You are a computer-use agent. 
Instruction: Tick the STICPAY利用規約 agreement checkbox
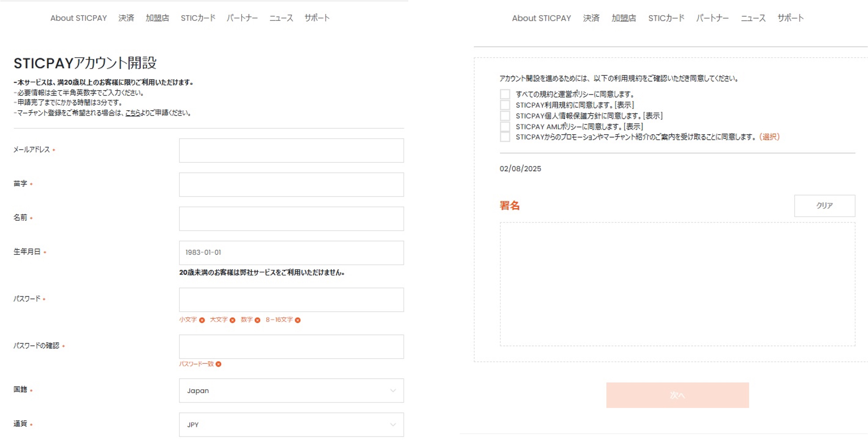coord(505,105)
